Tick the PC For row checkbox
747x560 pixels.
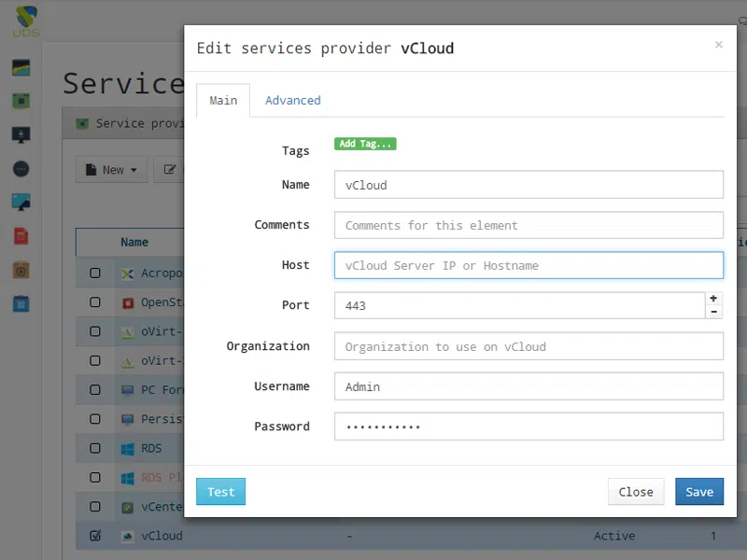pyautogui.click(x=95, y=390)
